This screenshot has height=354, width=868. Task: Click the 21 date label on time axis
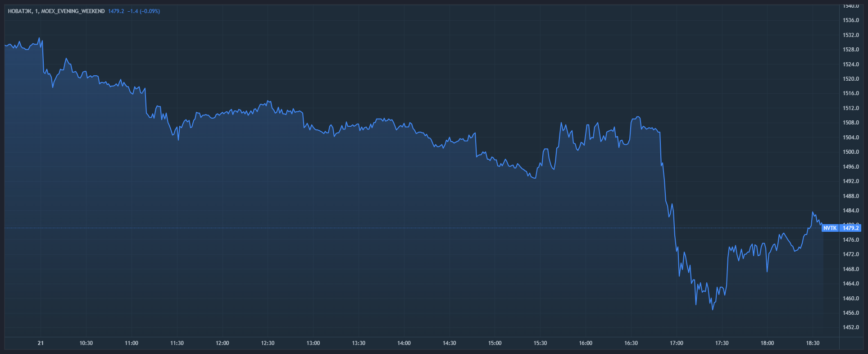41,343
